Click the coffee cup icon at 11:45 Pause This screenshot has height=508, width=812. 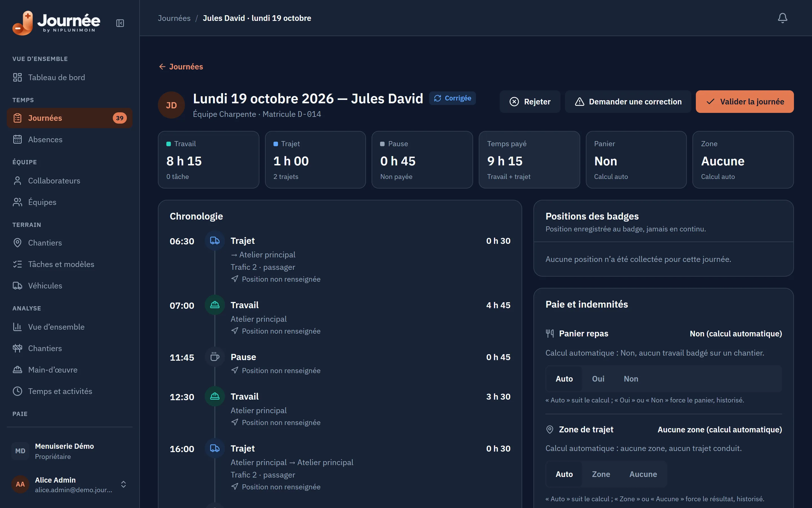pyautogui.click(x=215, y=357)
